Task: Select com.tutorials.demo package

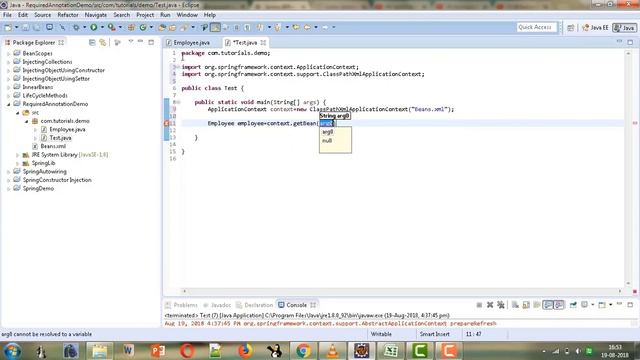Action: coord(61,121)
